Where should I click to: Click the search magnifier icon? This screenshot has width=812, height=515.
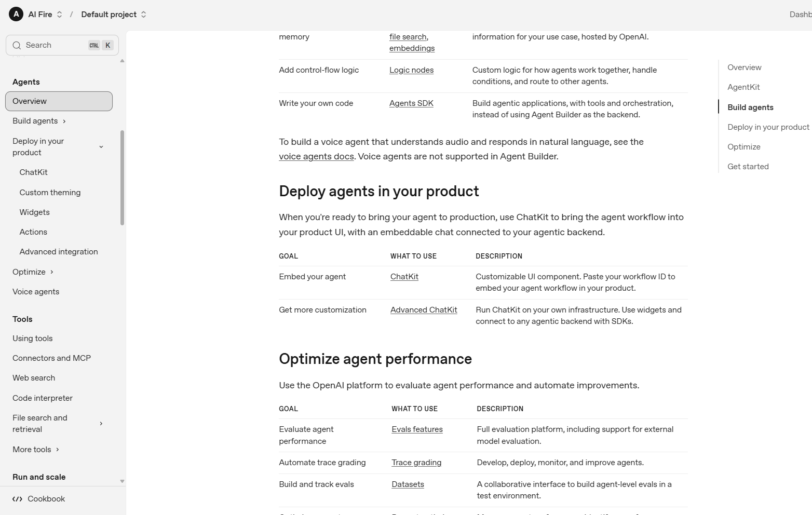pos(17,45)
